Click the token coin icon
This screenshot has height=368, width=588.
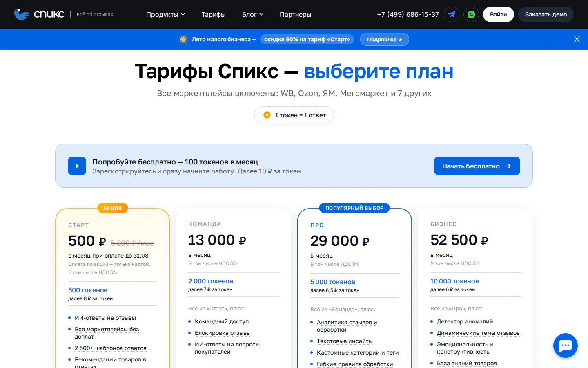[267, 115]
